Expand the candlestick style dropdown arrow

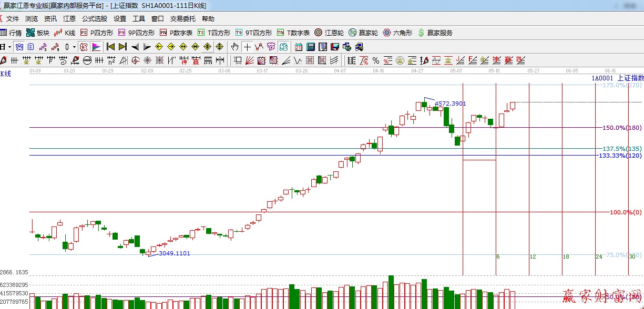coord(74,47)
